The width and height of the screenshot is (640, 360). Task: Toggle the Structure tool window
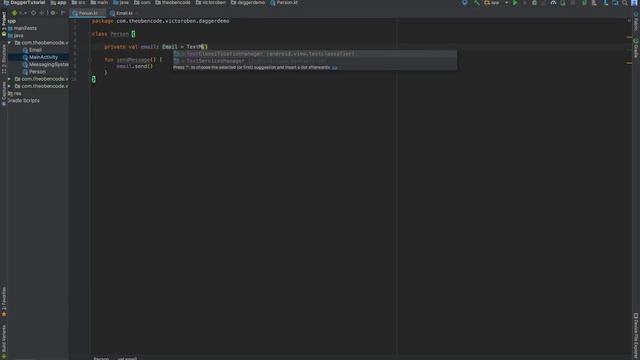(4, 58)
